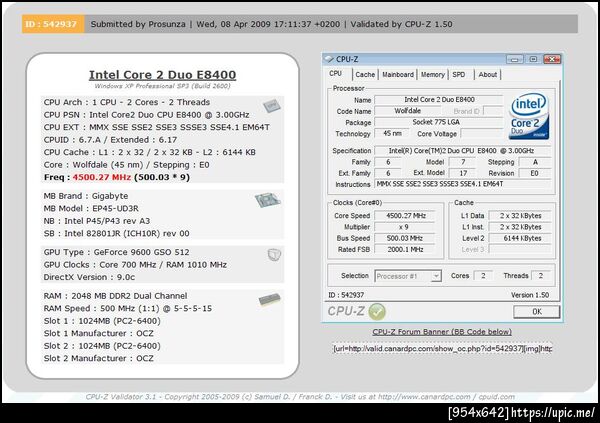
Task: Click the red 4500.27 MHz frequency text
Action: click(102, 177)
